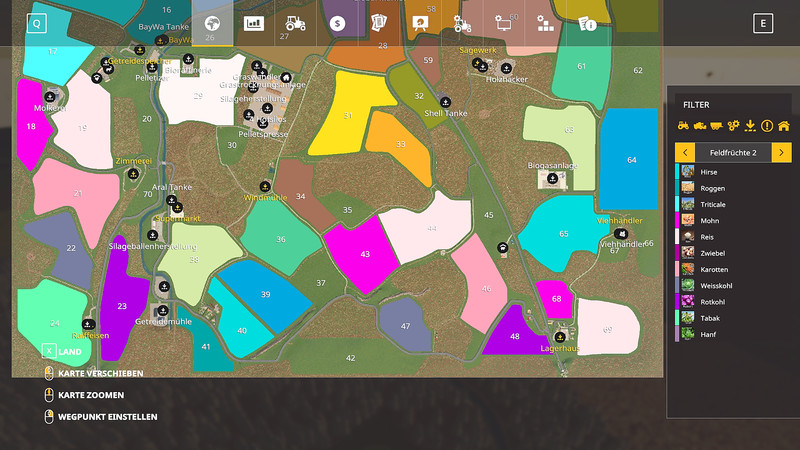Viewport: 800px width, 450px height.
Task: Open the vehicles tractor tab icon
Action: (295, 23)
